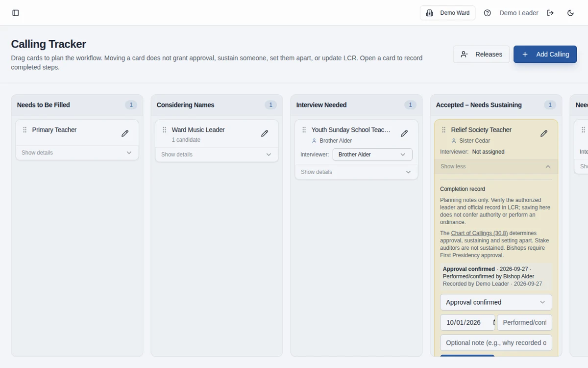The width and height of the screenshot is (588, 368).
Task: Click the Brother Alder name under Youth Sunday School
Action: [336, 141]
